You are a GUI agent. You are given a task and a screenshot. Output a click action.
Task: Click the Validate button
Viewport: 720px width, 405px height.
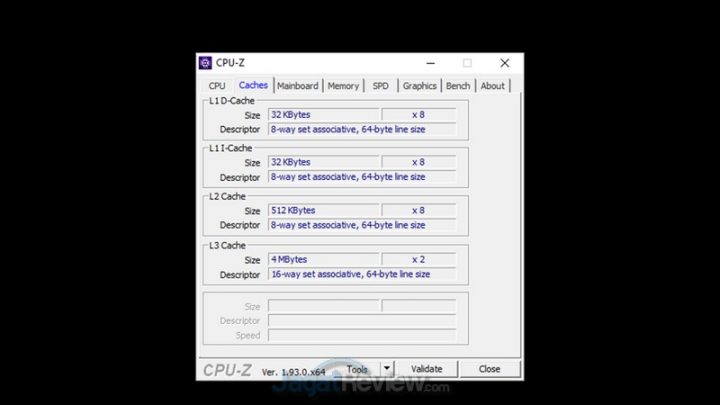(x=427, y=369)
